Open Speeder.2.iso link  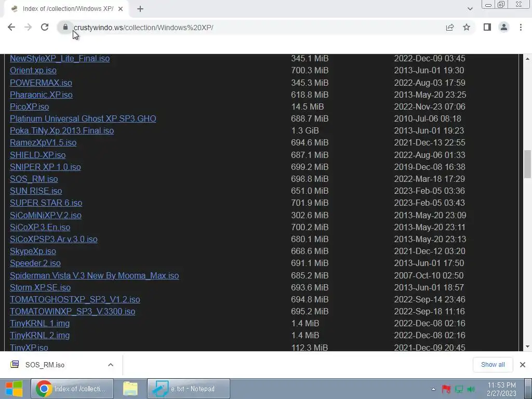[x=35, y=263]
